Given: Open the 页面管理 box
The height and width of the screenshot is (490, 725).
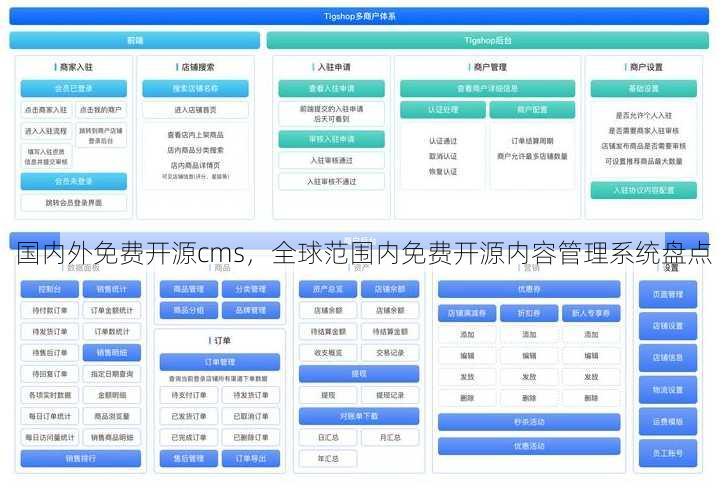Looking at the screenshot, I should (668, 294).
